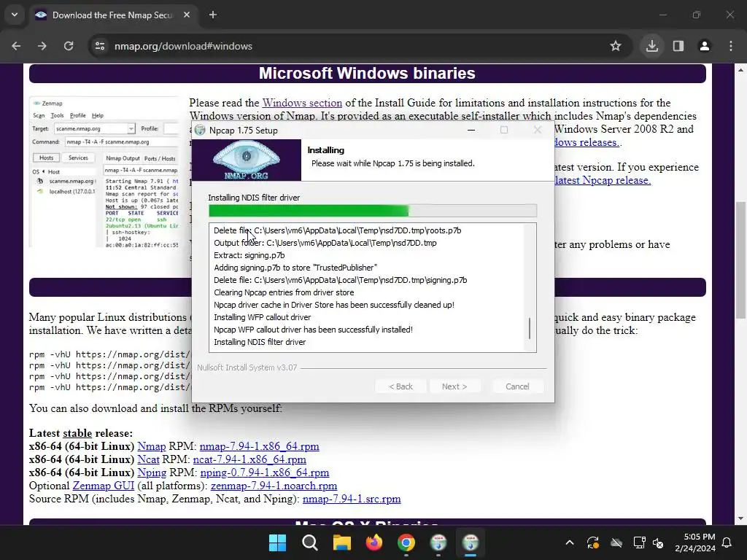Click Back in Npcap Setup
The image size is (747, 560).
[400, 386]
